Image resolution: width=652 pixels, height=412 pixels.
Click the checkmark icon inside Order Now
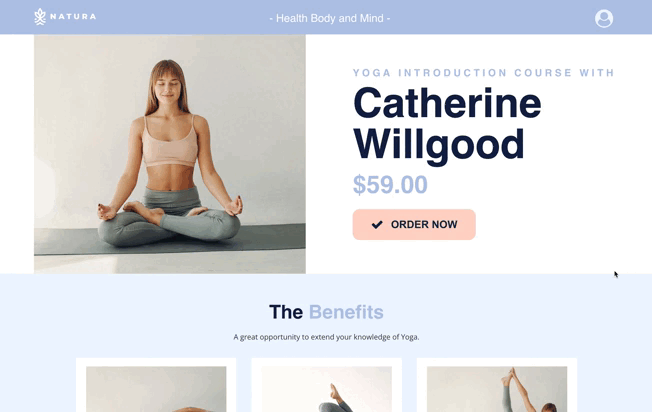pyautogui.click(x=377, y=225)
